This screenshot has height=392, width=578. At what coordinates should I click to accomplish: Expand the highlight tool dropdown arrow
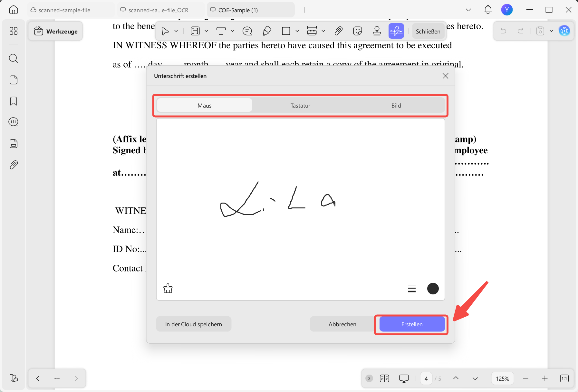(207, 31)
